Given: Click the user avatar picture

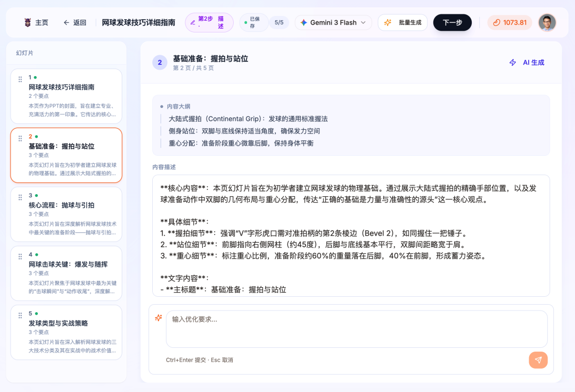Looking at the screenshot, I should coord(547,22).
